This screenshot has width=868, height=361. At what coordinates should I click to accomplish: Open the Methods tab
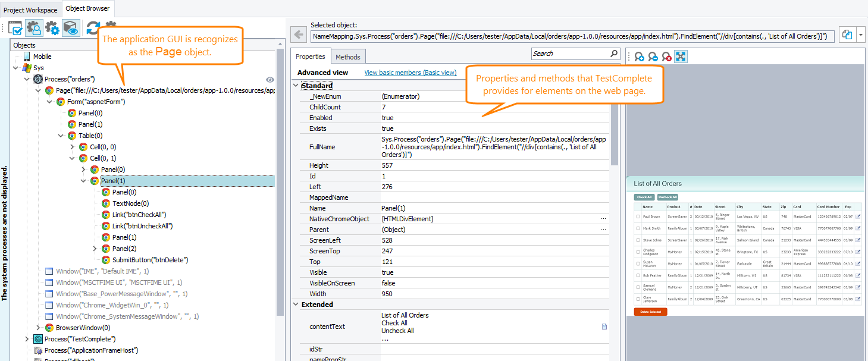pyautogui.click(x=348, y=56)
